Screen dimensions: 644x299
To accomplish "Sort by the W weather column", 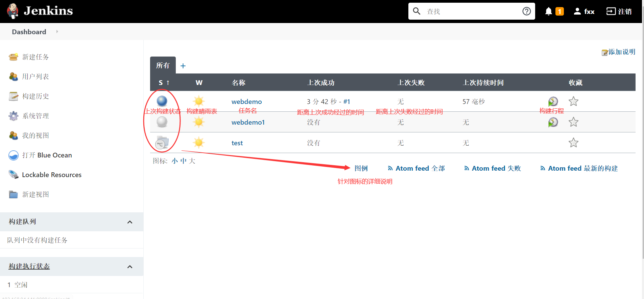I will click(x=199, y=83).
